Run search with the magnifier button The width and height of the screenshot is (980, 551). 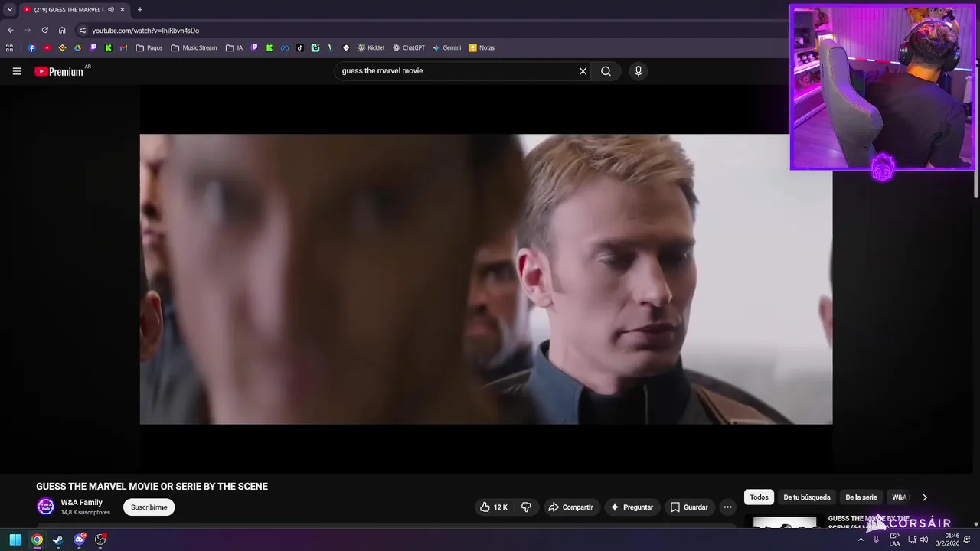[x=606, y=71]
